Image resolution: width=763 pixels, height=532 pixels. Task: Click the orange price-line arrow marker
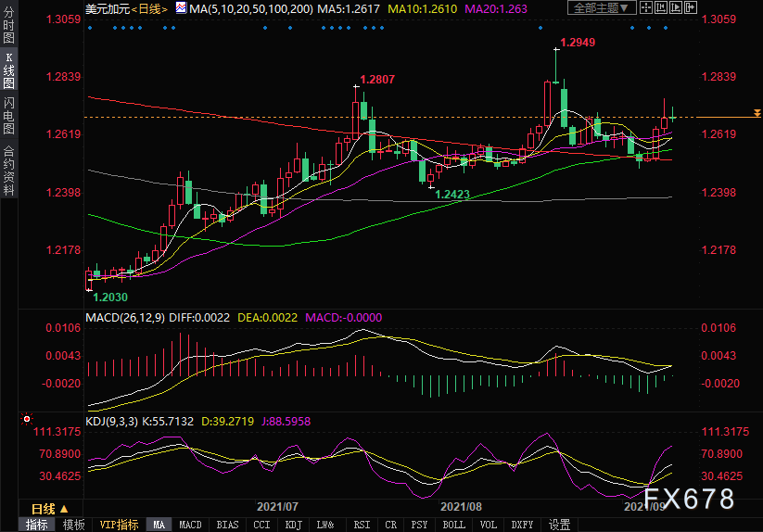757,113
